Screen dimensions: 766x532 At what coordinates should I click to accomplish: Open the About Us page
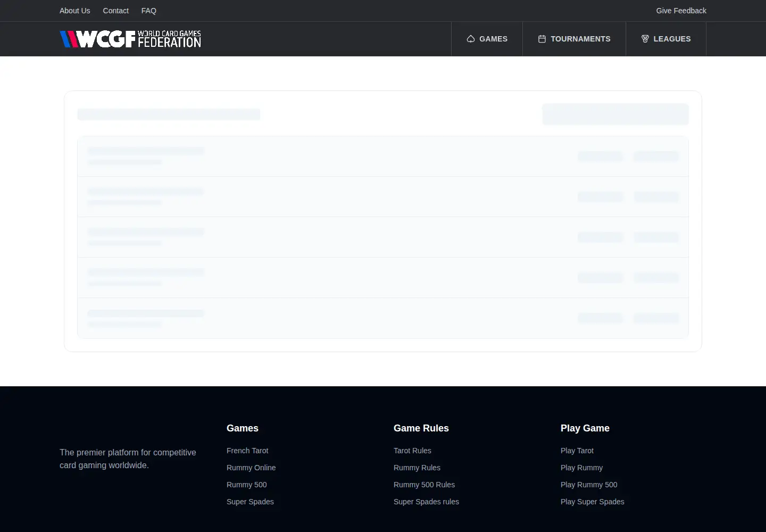[74, 11]
